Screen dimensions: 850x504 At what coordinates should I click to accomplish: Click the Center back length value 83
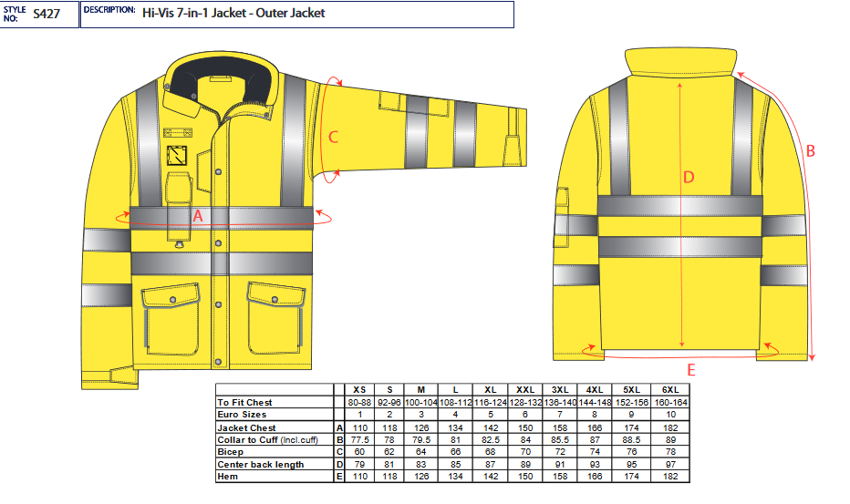tap(421, 465)
